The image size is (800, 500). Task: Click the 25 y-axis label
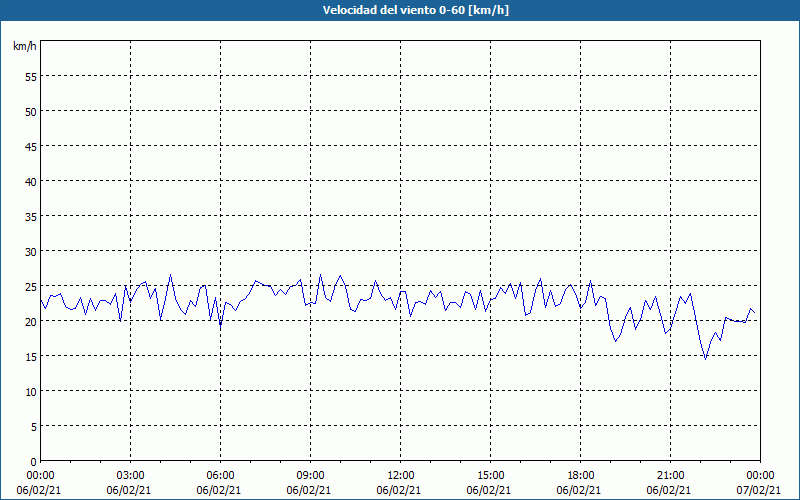pos(31,287)
